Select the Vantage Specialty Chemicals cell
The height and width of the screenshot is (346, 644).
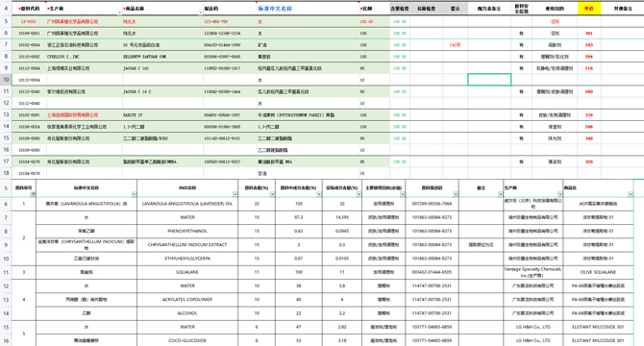point(533,272)
